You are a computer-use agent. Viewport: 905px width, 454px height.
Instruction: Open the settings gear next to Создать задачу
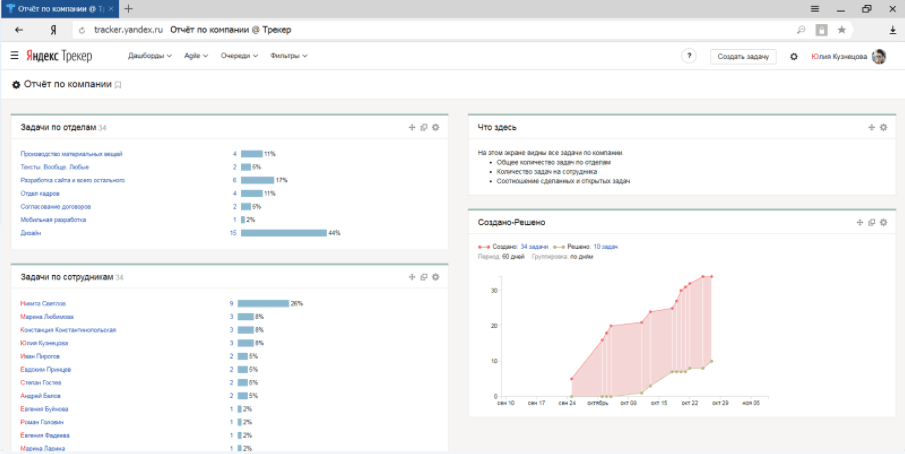794,57
